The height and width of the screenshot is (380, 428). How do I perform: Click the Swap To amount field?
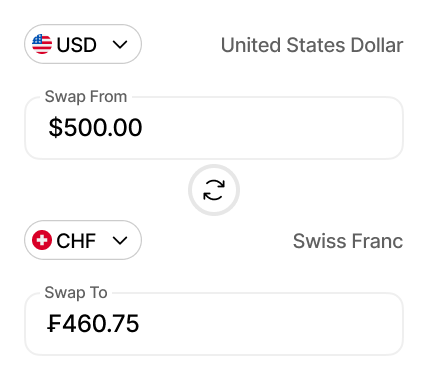point(214,324)
